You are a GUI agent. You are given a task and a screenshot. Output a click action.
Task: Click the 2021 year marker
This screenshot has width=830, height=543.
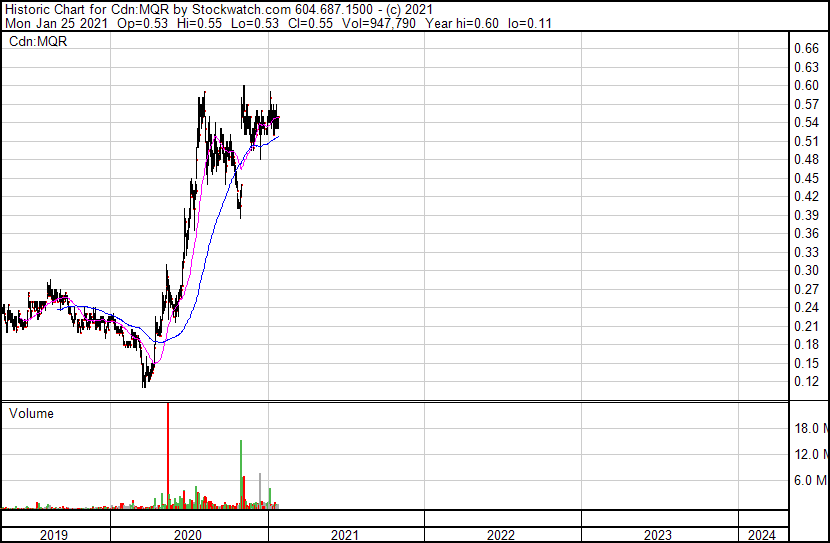[344, 535]
